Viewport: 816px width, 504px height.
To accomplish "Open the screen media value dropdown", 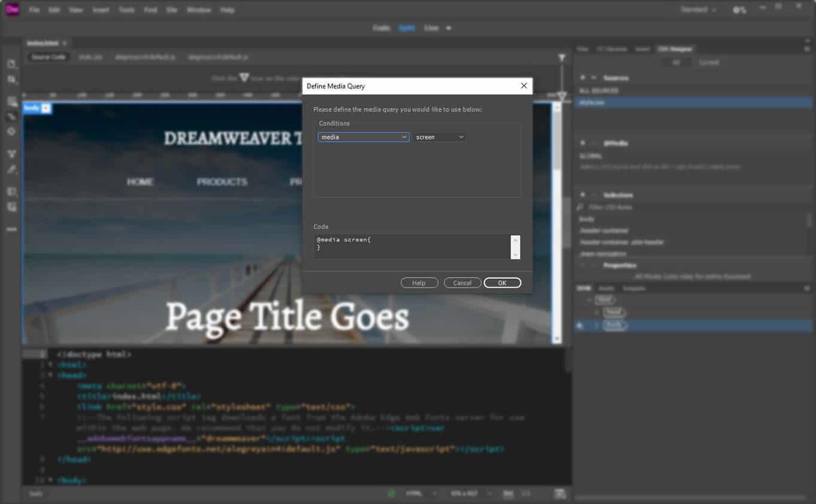I will point(440,137).
